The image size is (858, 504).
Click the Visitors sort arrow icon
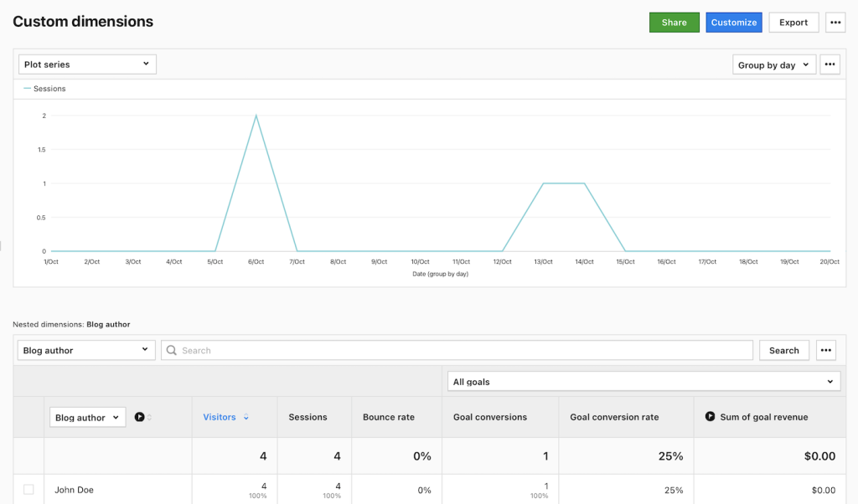click(x=246, y=418)
